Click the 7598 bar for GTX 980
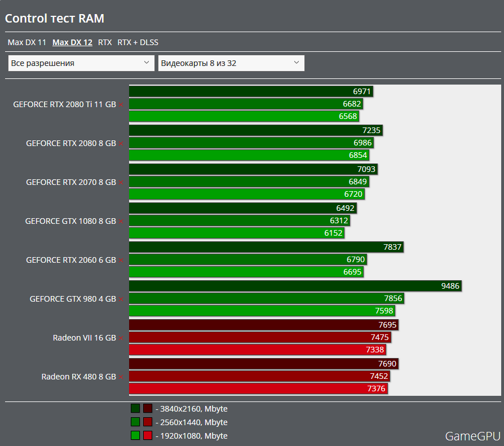This screenshot has width=504, height=446. (x=262, y=311)
